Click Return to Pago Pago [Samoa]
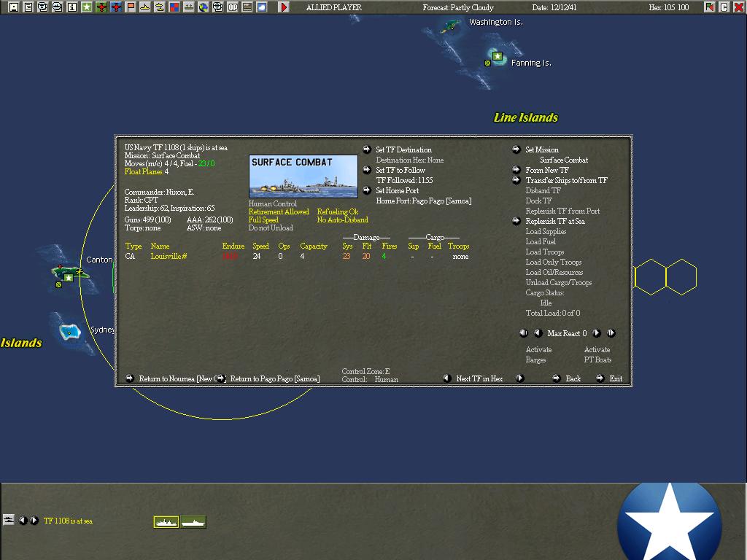The image size is (747, 560). [275, 378]
